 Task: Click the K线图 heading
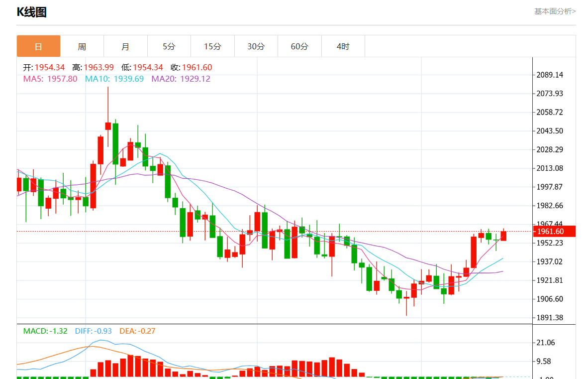tap(31, 12)
